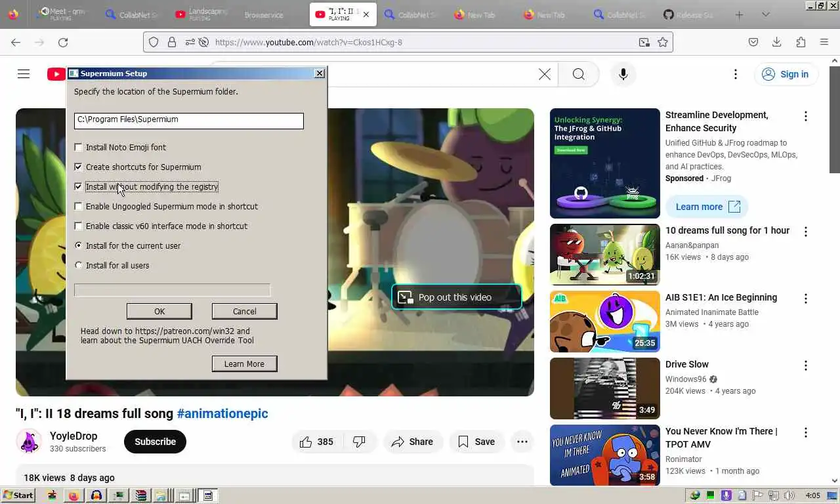Click Sign in on YouTube
Image resolution: width=840 pixels, height=504 pixels.
(786, 74)
